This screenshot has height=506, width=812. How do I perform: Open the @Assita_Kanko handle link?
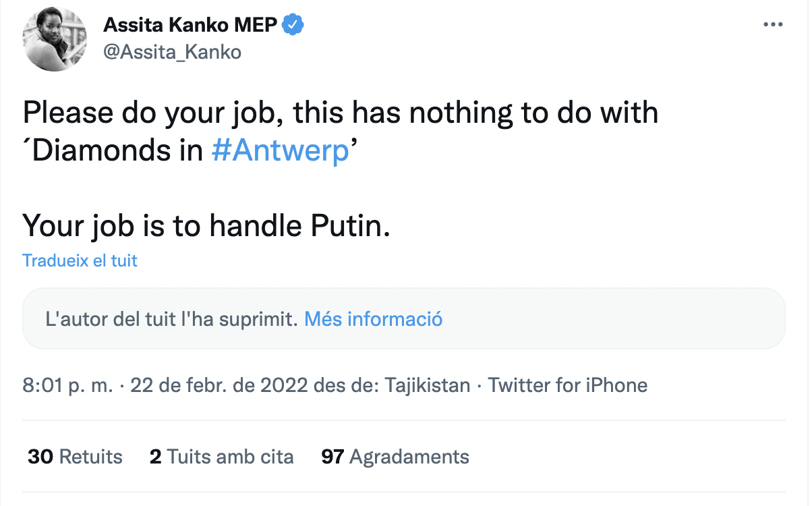172,52
